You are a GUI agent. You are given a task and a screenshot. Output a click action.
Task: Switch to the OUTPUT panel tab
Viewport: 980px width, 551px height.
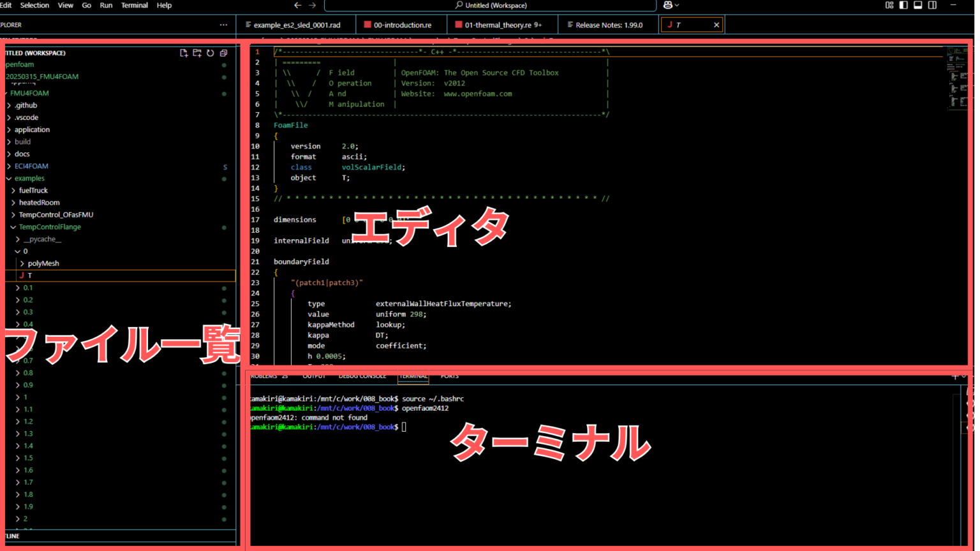[314, 376]
